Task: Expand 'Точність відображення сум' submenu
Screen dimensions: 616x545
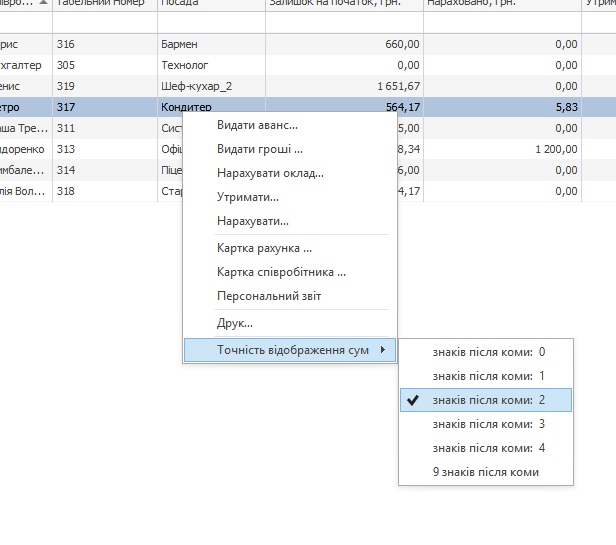Action: click(291, 349)
